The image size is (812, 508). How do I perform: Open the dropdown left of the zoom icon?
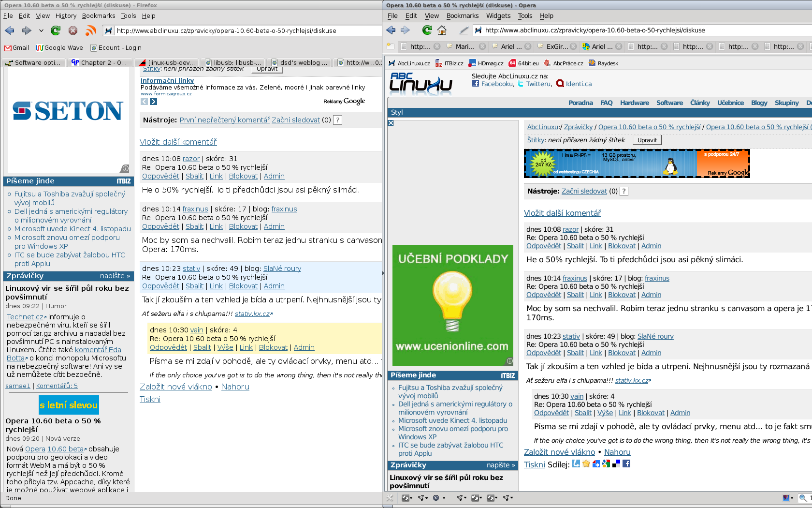click(x=788, y=497)
